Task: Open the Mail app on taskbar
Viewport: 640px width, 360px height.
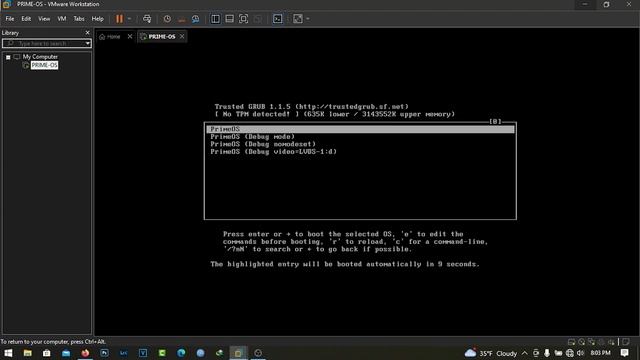Action: tap(66, 353)
